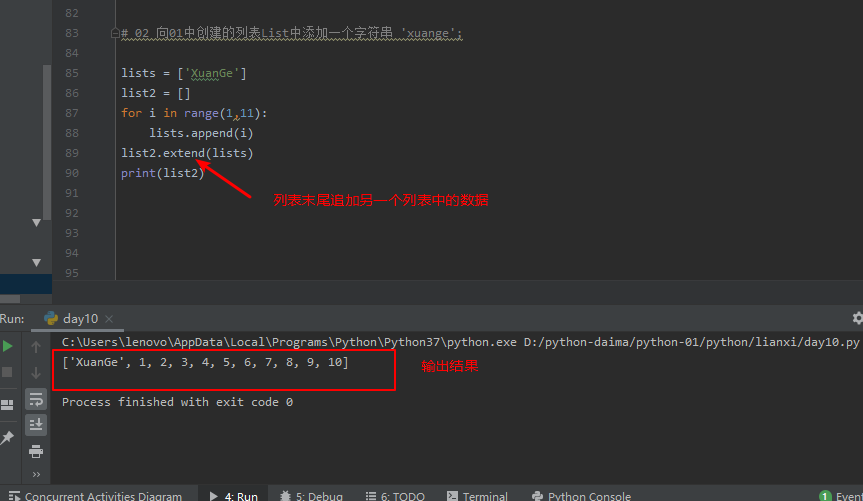The width and height of the screenshot is (863, 501).
Task: Show more Run toolbar actions
Action: tap(36, 474)
